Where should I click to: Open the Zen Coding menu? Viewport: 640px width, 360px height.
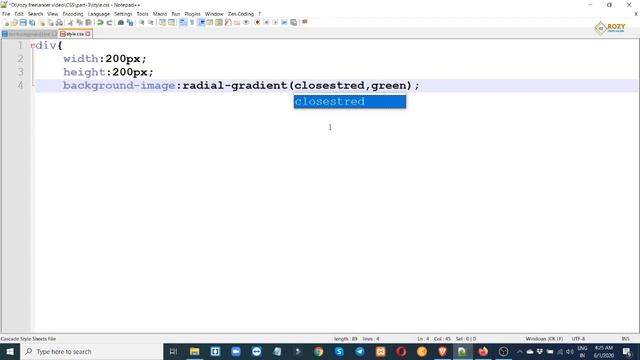(x=241, y=14)
